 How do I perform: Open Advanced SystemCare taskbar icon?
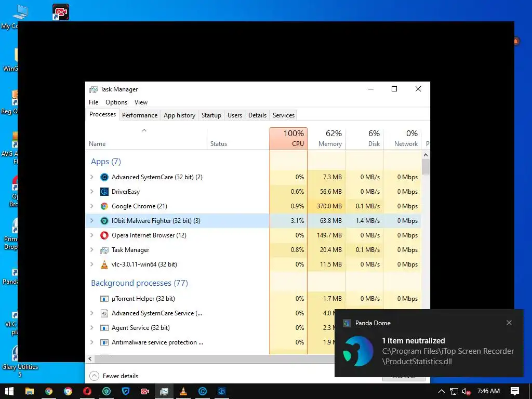point(203,391)
